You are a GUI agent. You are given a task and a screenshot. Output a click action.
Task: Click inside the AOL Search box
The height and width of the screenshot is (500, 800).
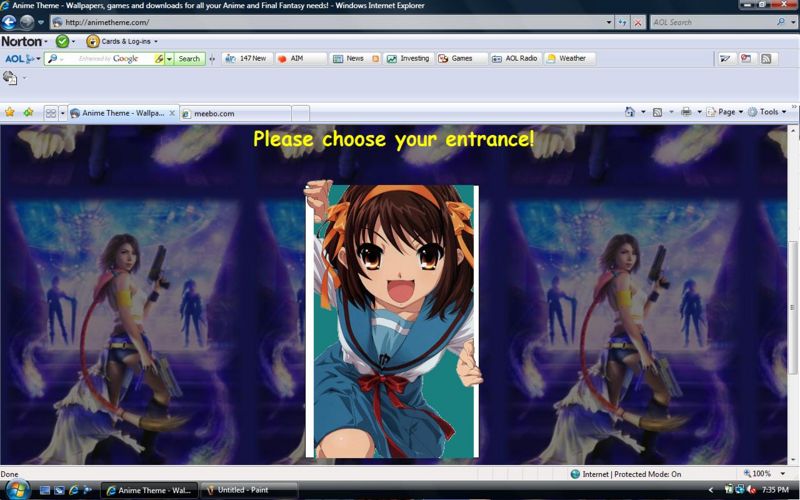tap(710, 22)
